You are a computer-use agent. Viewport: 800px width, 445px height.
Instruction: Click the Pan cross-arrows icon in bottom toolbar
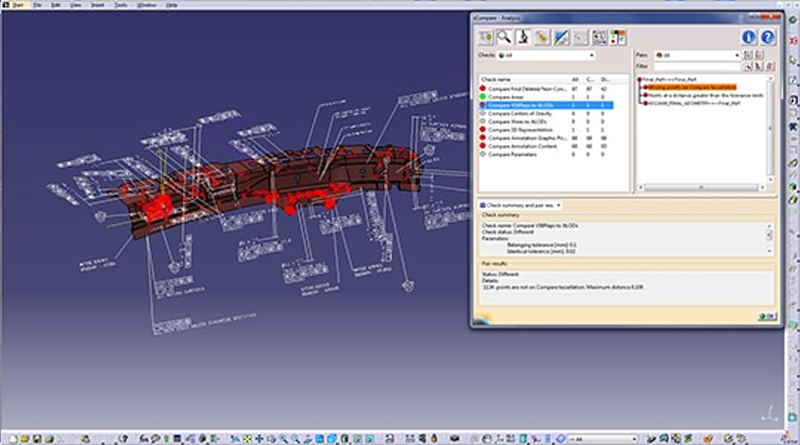260,438
